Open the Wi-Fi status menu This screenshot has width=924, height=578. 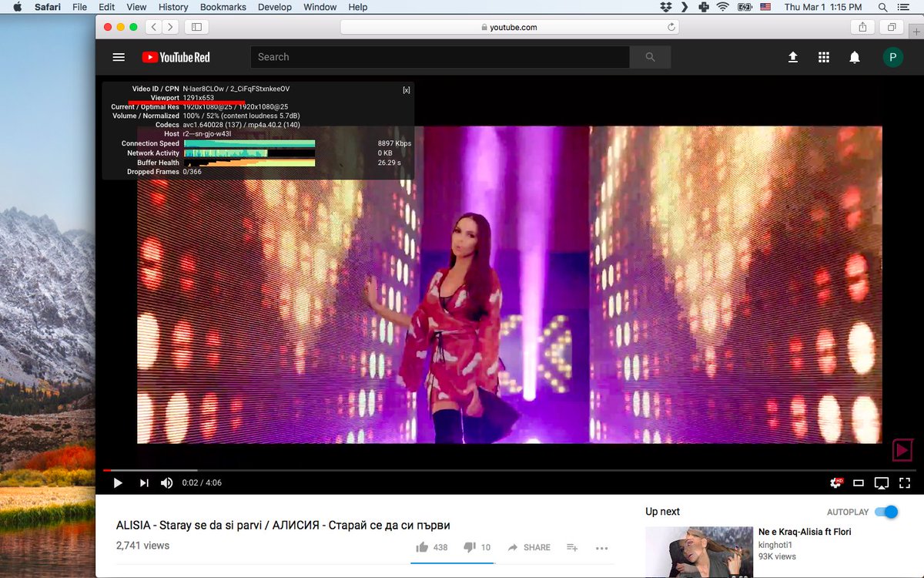722,7
